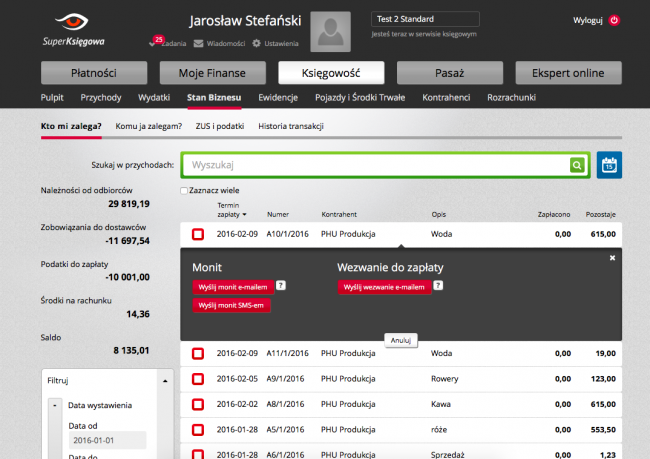Go to Pojazdy i Środki Trwałe
Screen dimensions: 650x459
click(360, 97)
